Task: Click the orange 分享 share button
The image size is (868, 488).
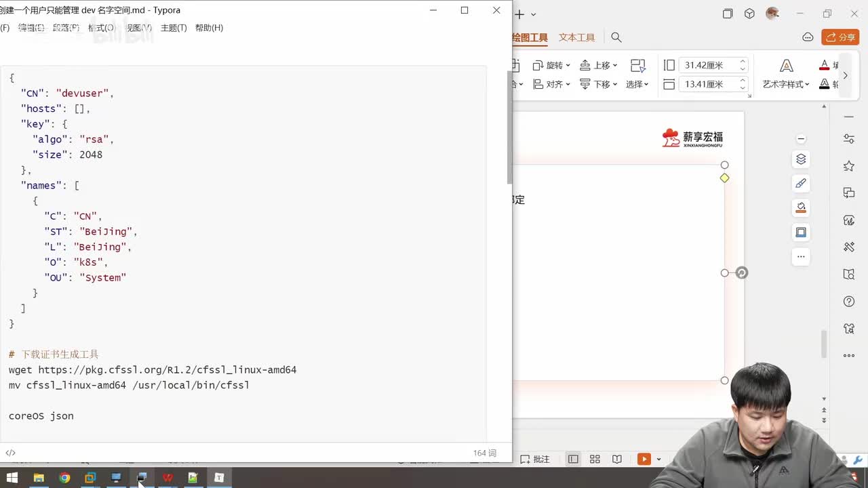Action: (x=840, y=37)
